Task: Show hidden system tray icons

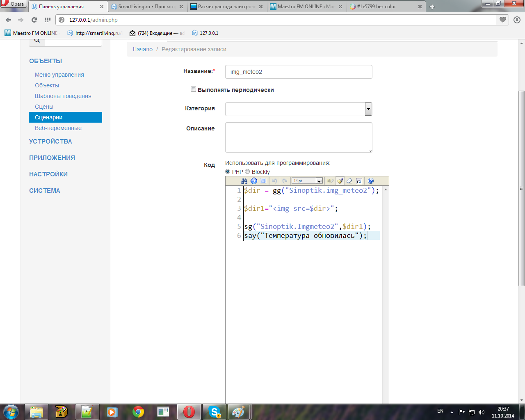Action: (452, 412)
